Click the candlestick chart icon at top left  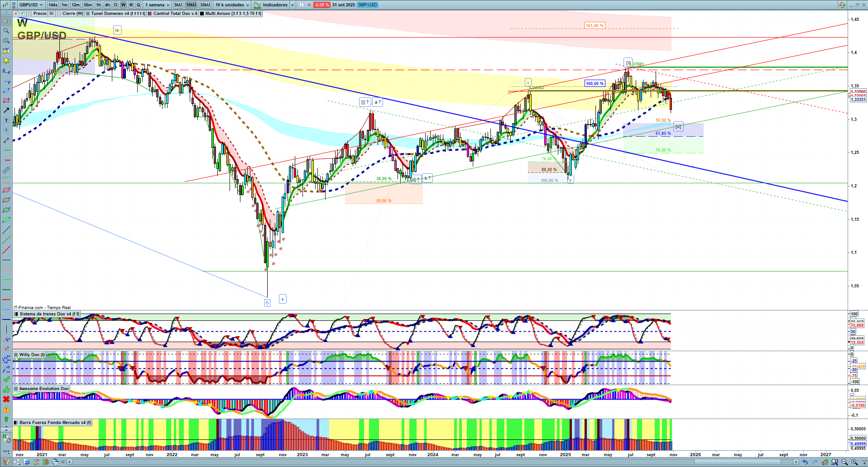[x=6, y=5]
